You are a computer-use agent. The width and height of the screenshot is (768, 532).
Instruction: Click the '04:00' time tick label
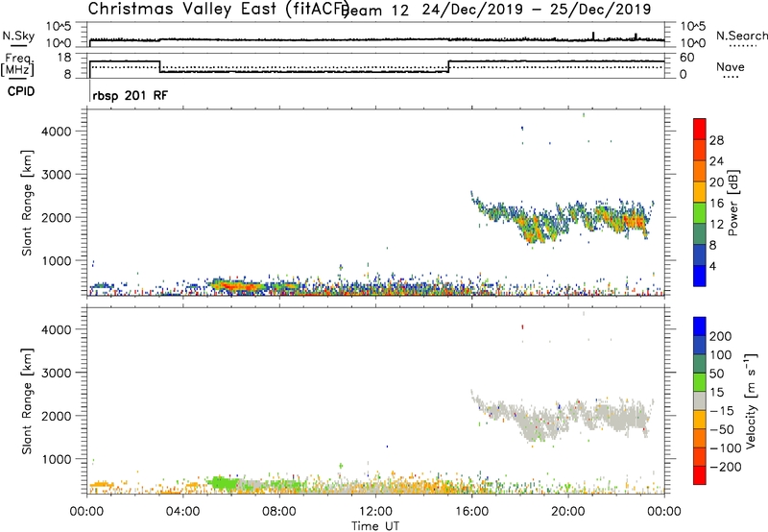(182, 512)
